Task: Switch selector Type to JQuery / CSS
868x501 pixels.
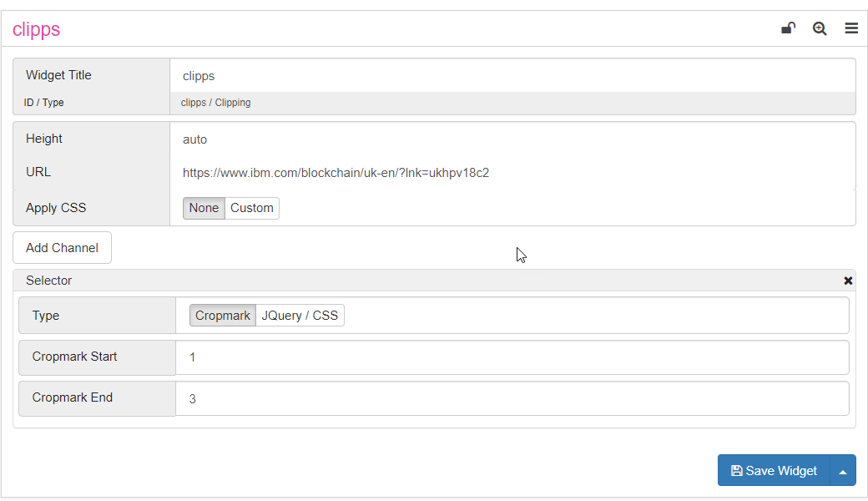Action: [300, 315]
